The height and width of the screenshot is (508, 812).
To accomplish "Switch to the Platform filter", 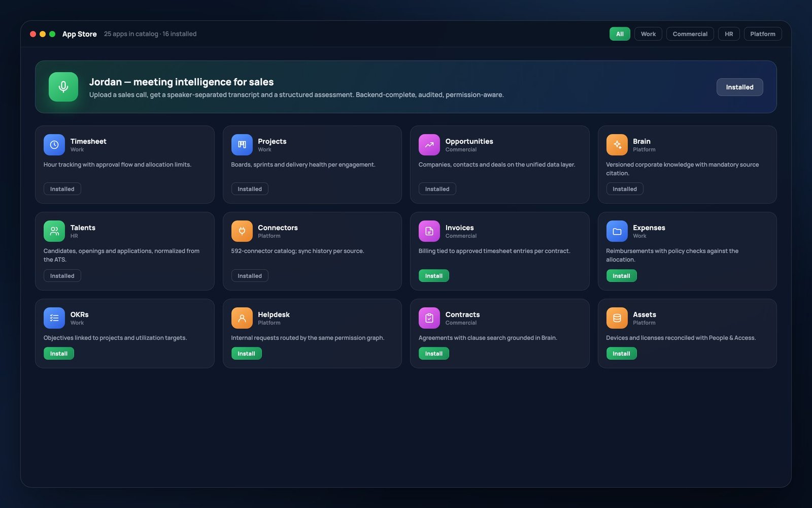I will click(763, 34).
